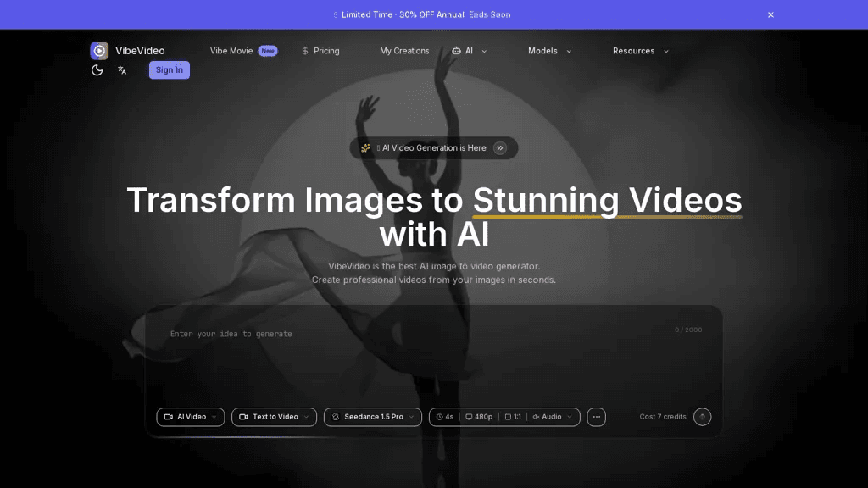Click the 0 / 2000 character counter

click(688, 330)
